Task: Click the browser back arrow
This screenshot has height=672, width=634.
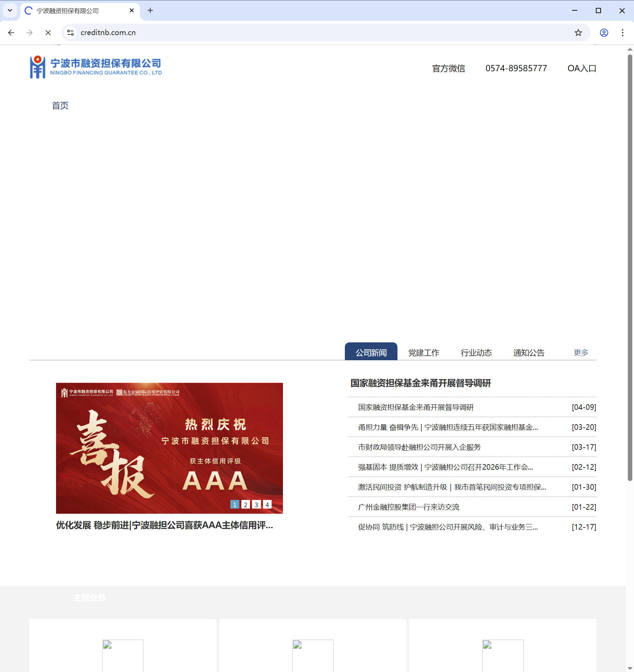Action: pyautogui.click(x=11, y=33)
